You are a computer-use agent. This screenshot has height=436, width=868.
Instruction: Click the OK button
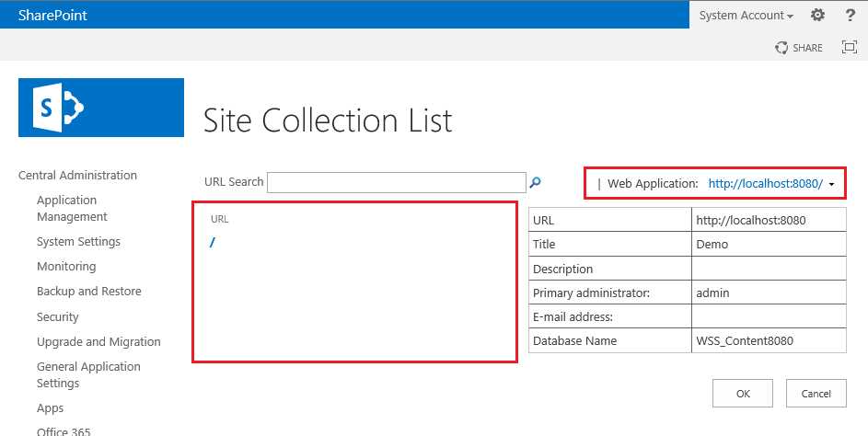point(742,394)
